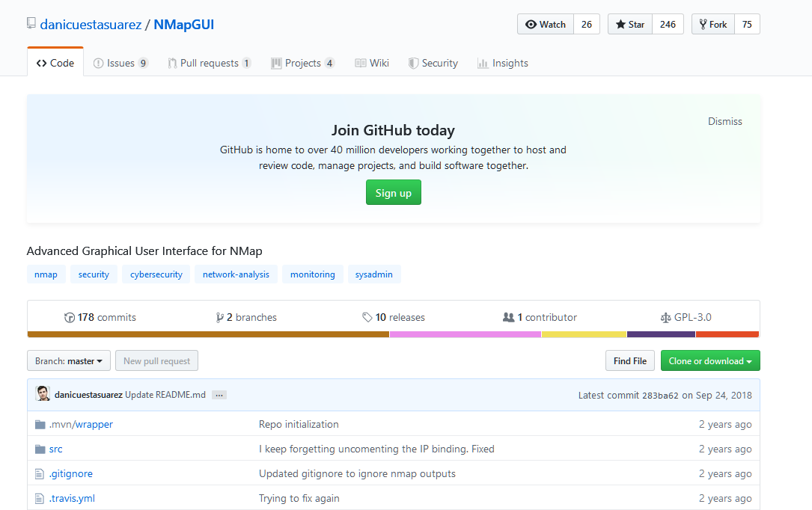Image resolution: width=812 pixels, height=510 pixels.
Task: Select the security topic tag
Action: tap(94, 274)
